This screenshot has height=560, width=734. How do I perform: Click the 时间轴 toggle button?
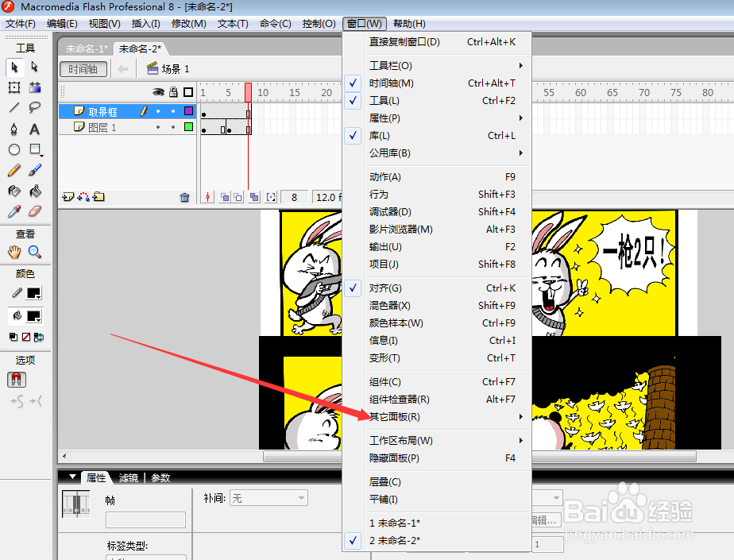(83, 69)
